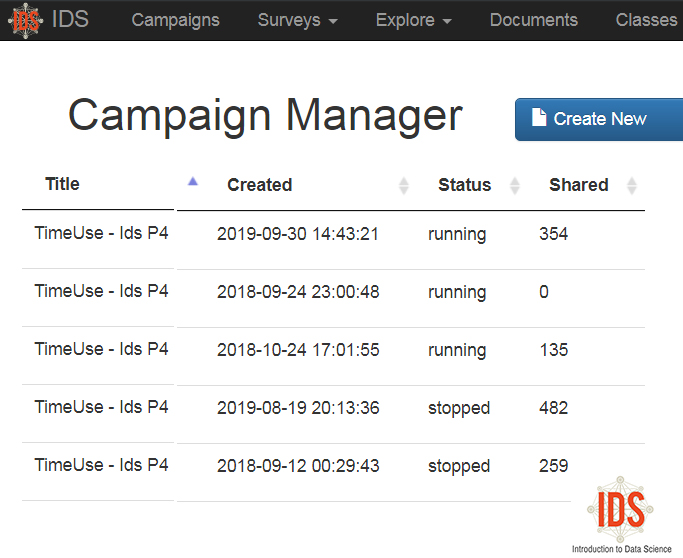Go to the Classes page
The width and height of the screenshot is (683, 558).
tap(646, 20)
